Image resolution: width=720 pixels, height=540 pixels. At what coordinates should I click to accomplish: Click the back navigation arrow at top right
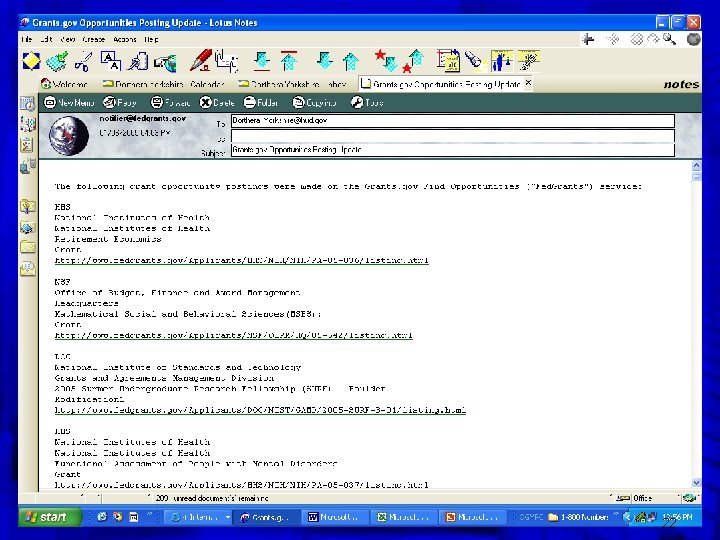point(588,39)
